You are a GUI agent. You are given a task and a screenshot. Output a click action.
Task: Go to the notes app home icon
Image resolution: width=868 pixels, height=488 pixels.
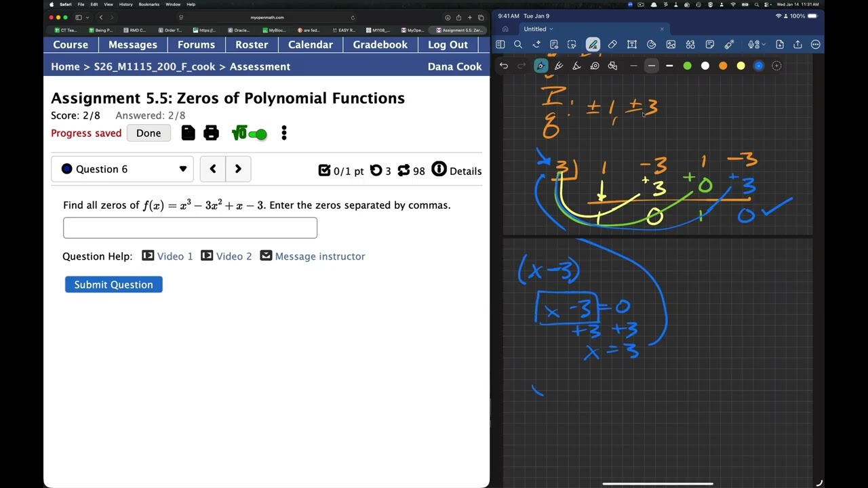coord(505,29)
